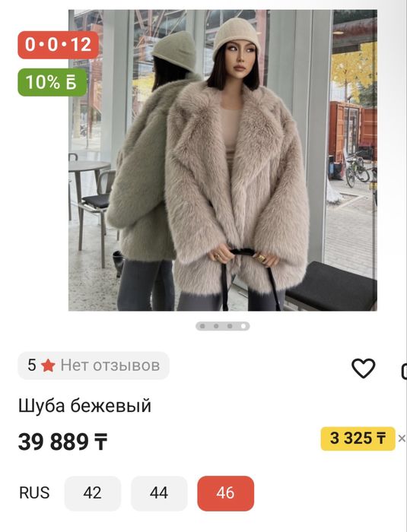Tap the rating number 5
This screenshot has height=532, width=407.
pyautogui.click(x=32, y=366)
